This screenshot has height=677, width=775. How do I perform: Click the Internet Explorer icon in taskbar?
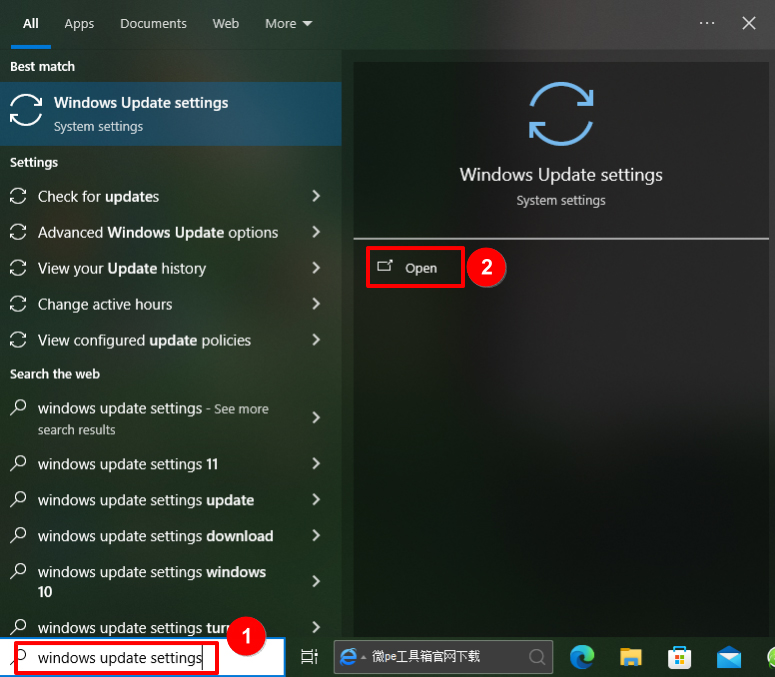pos(349,657)
